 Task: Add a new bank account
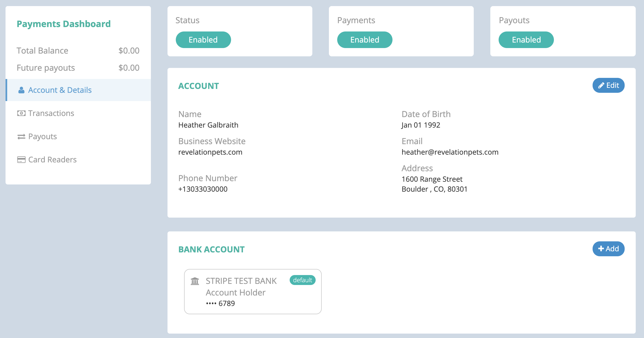pyautogui.click(x=608, y=249)
